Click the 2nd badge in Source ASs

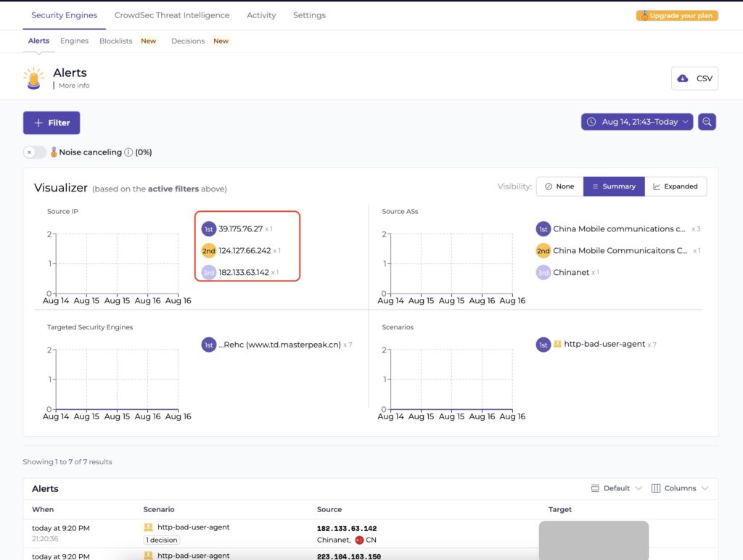543,251
